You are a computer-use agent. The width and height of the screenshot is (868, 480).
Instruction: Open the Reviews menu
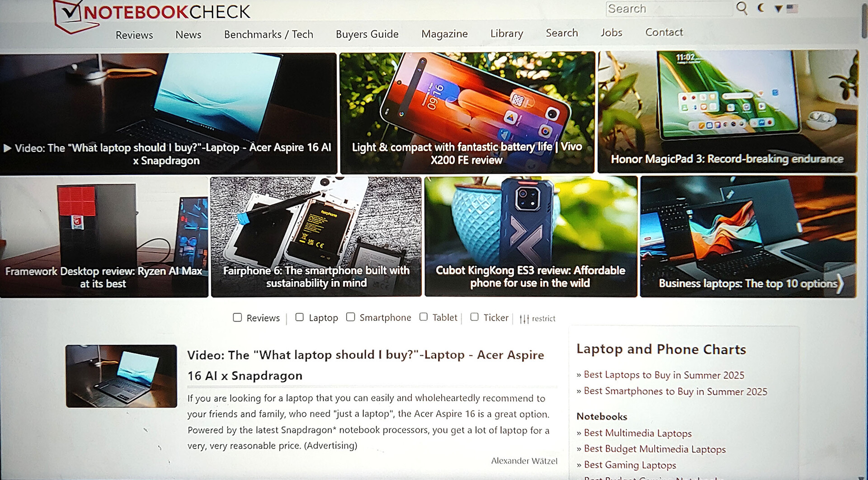[x=134, y=35]
